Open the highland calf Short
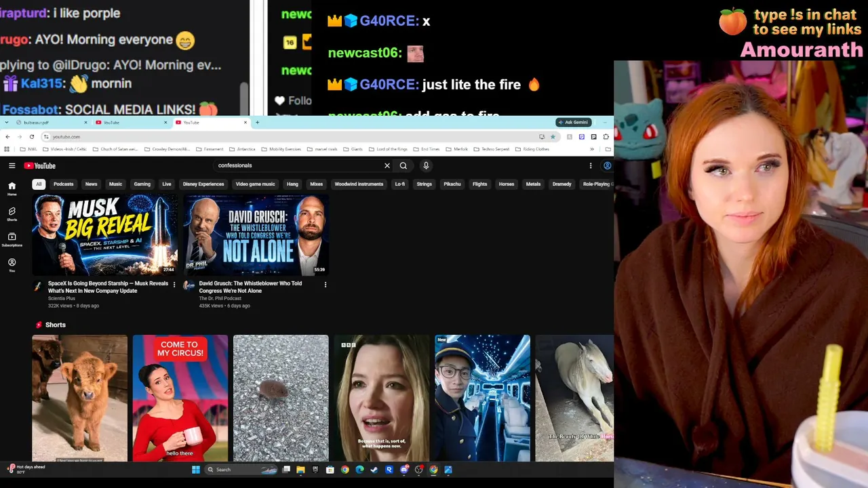The height and width of the screenshot is (488, 868). [x=79, y=398]
